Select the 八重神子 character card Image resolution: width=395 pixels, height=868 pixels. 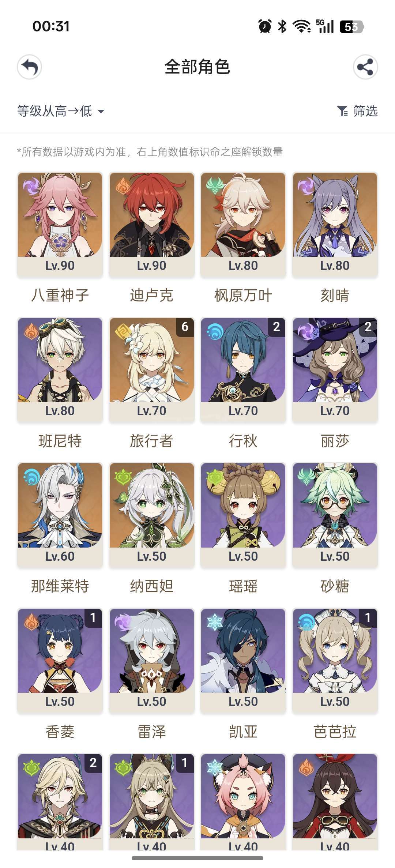[x=60, y=238]
